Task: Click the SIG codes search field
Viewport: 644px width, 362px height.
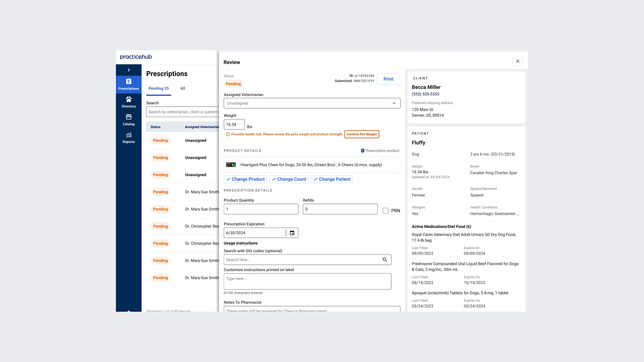Action: [308, 260]
